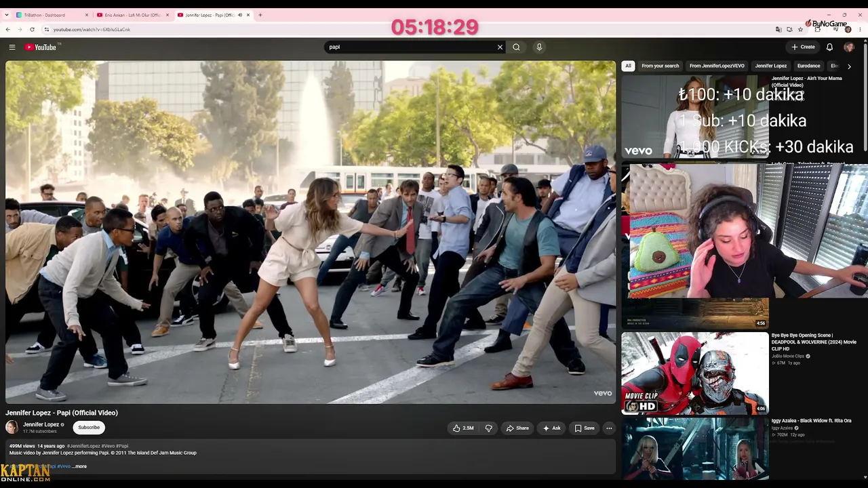Open Bye Bye Bye Opening Scene title
The height and width of the screenshot is (488, 868).
click(814, 342)
